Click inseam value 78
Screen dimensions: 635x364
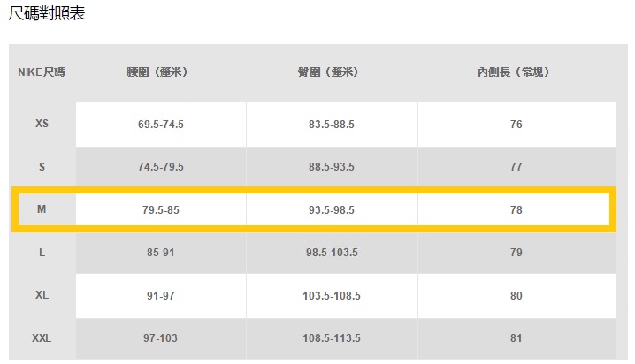(516, 210)
